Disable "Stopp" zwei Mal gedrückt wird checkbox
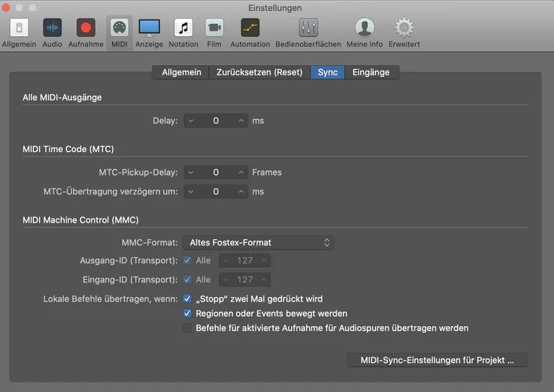The height and width of the screenshot is (392, 554). point(188,299)
